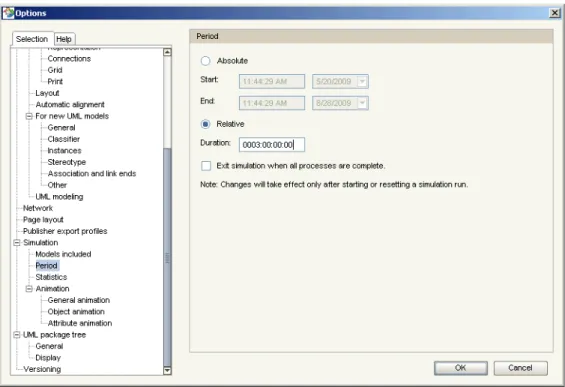Screen dimensions: 565x387
Task: Select General animation item
Action: point(79,300)
